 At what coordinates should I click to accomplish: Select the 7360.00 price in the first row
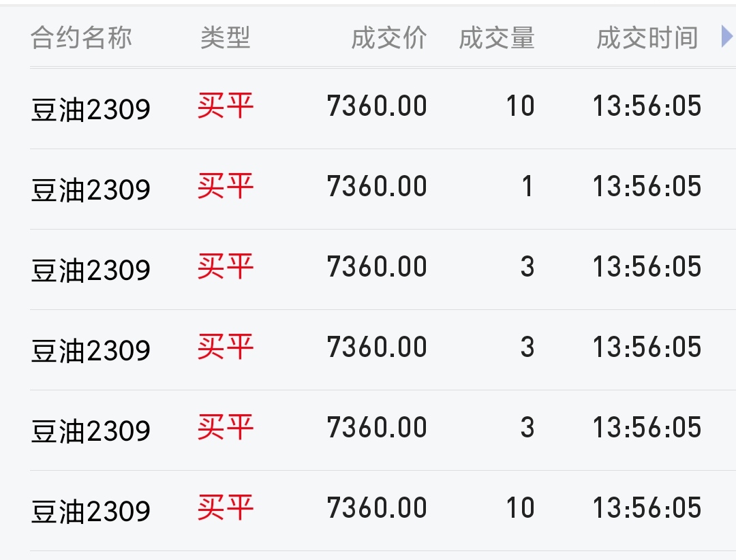pos(377,106)
